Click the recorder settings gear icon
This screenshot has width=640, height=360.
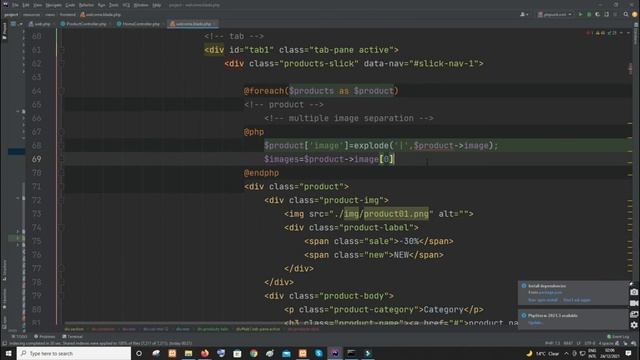point(634,325)
